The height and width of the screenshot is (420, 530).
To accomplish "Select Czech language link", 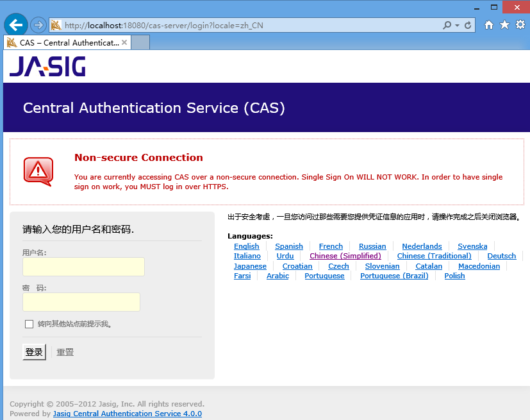I will click(x=338, y=266).
